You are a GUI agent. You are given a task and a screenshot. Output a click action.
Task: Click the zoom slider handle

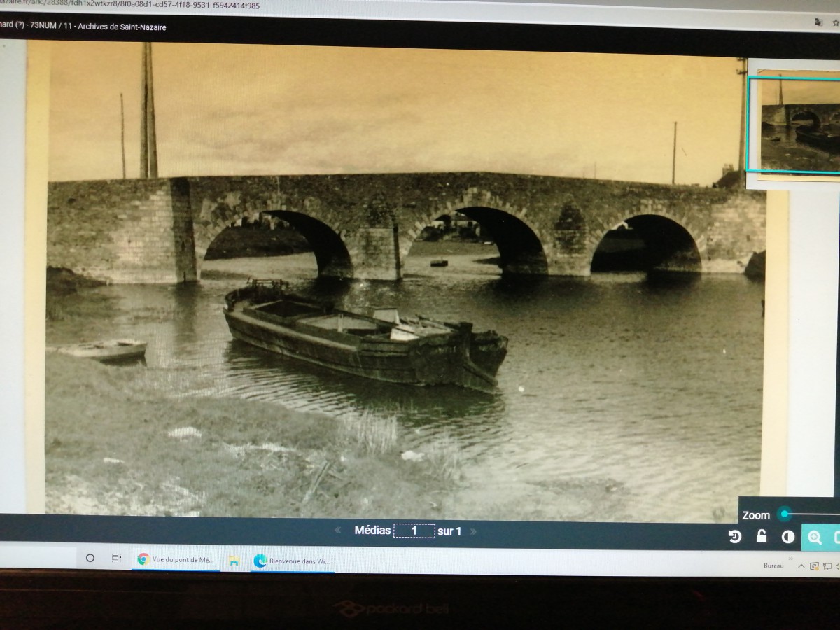(x=785, y=514)
